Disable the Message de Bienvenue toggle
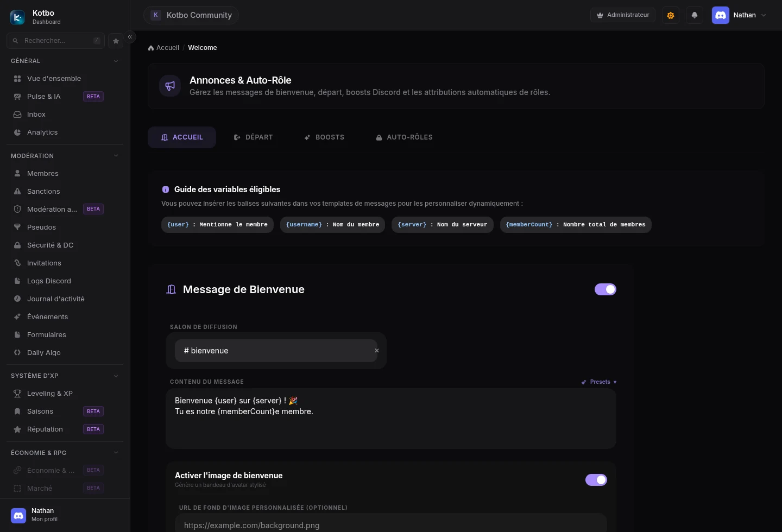This screenshot has width=782, height=532. tap(606, 289)
